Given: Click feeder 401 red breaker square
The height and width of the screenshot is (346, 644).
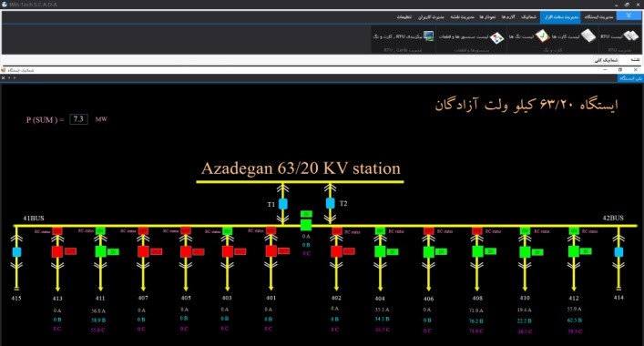Looking at the screenshot, I should 271,250.
